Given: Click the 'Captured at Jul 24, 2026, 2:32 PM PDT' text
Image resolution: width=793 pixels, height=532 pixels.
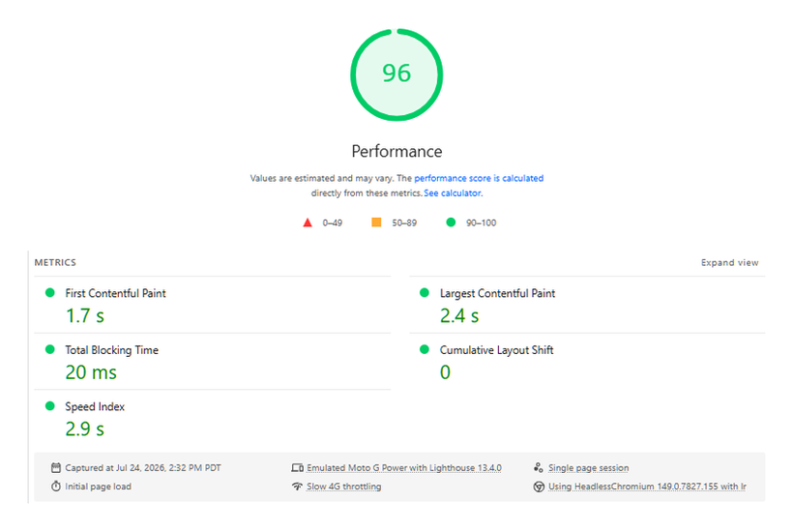Looking at the screenshot, I should 142,468.
